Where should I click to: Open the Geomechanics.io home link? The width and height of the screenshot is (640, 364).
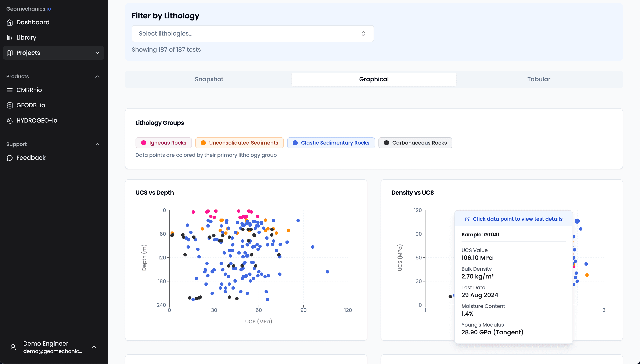pyautogui.click(x=28, y=9)
